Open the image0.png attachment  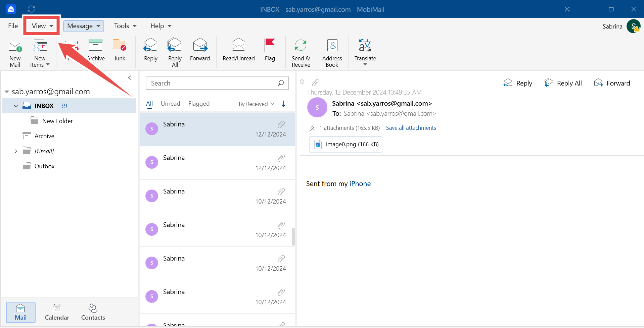(346, 144)
